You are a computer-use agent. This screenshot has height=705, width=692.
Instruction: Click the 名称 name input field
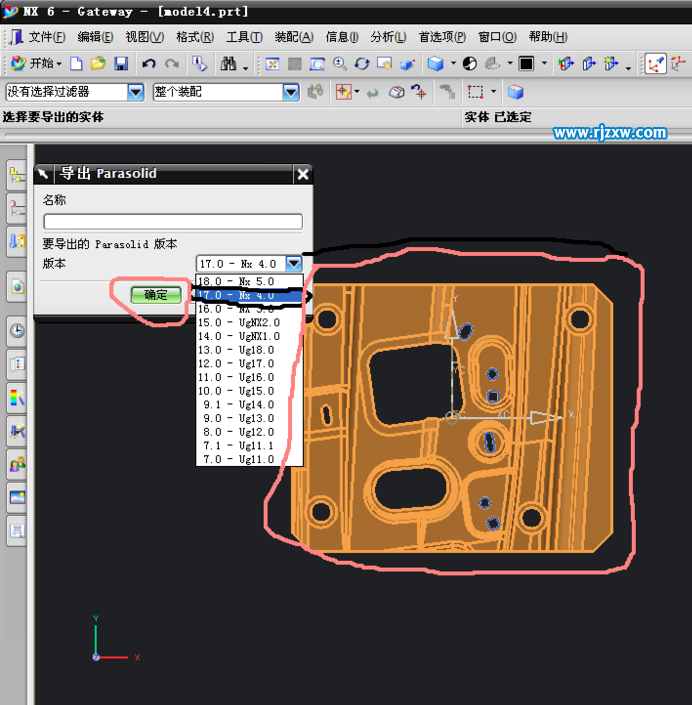pos(172,222)
